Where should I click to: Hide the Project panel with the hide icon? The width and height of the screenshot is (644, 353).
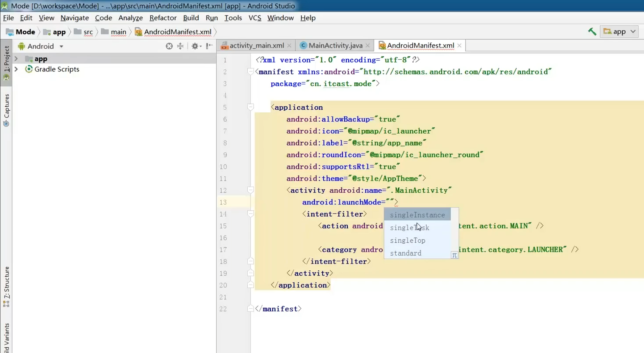click(x=210, y=46)
